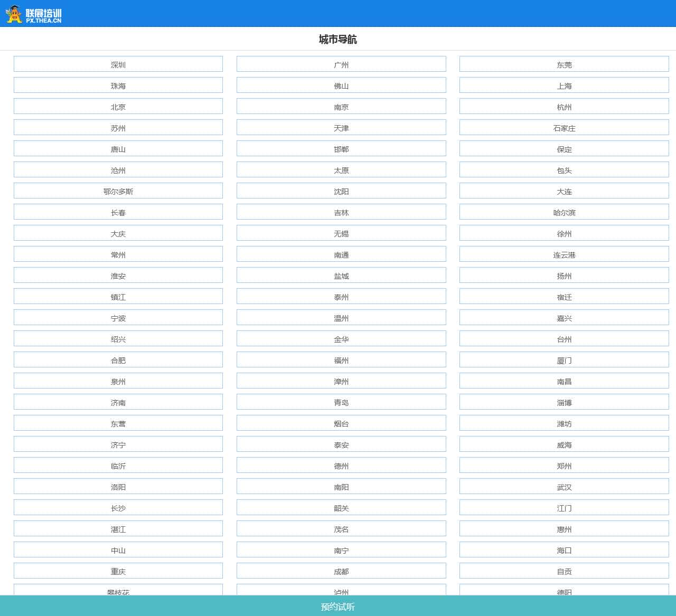Select 佛山 from the city list

[x=341, y=86]
